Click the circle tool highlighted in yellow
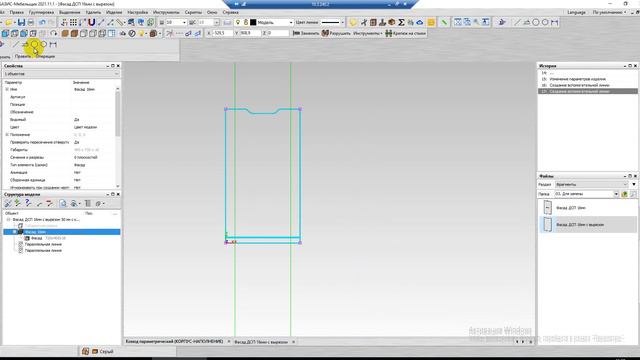 (x=34, y=44)
